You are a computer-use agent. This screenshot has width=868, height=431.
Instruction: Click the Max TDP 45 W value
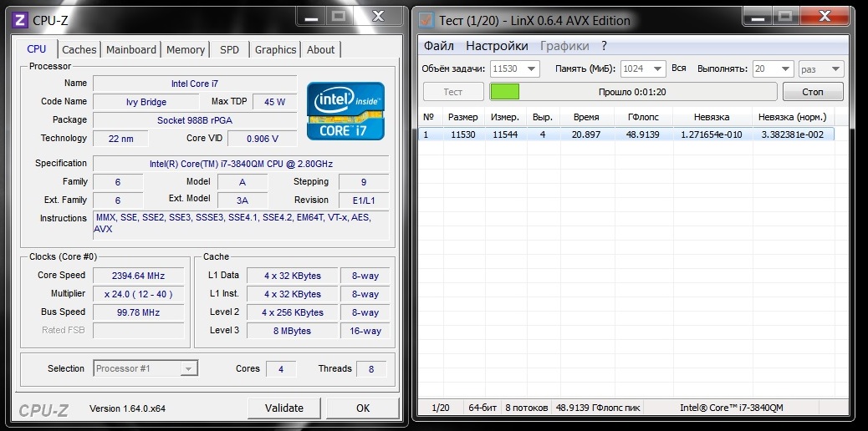[274, 102]
